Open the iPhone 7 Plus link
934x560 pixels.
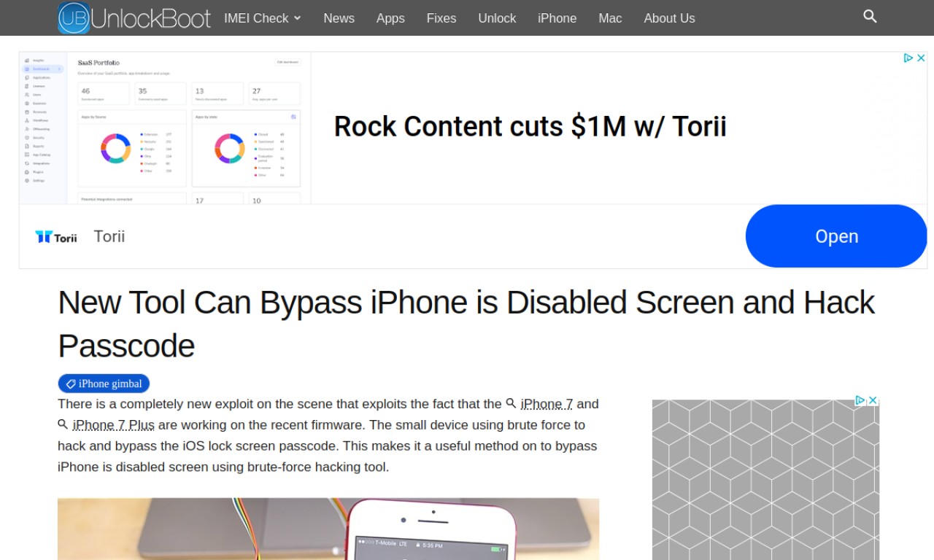pos(114,425)
